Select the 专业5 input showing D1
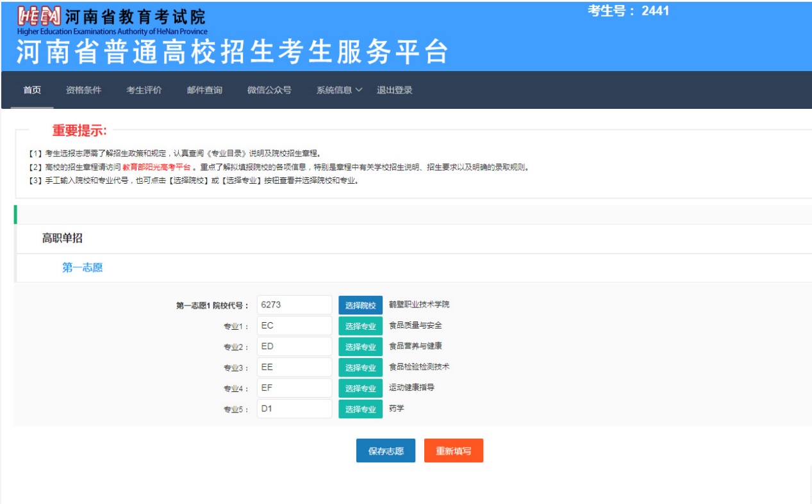Screen dimensions: 812x504 coord(294,409)
